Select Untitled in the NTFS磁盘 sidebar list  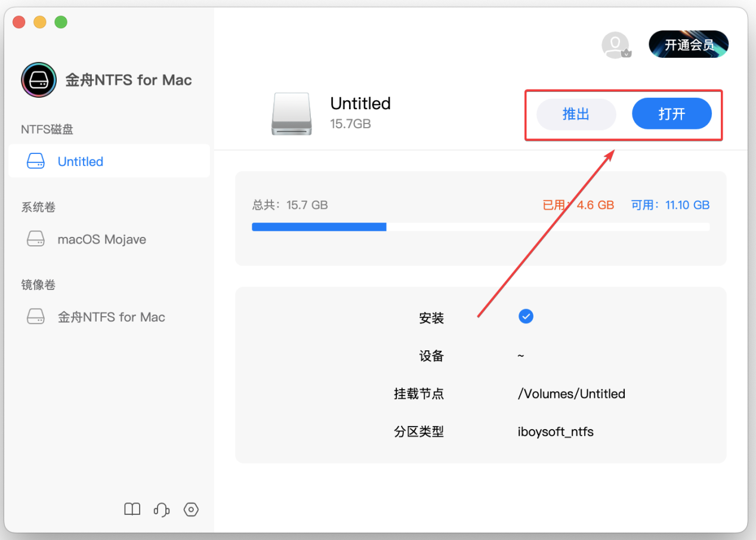pyautogui.click(x=109, y=161)
